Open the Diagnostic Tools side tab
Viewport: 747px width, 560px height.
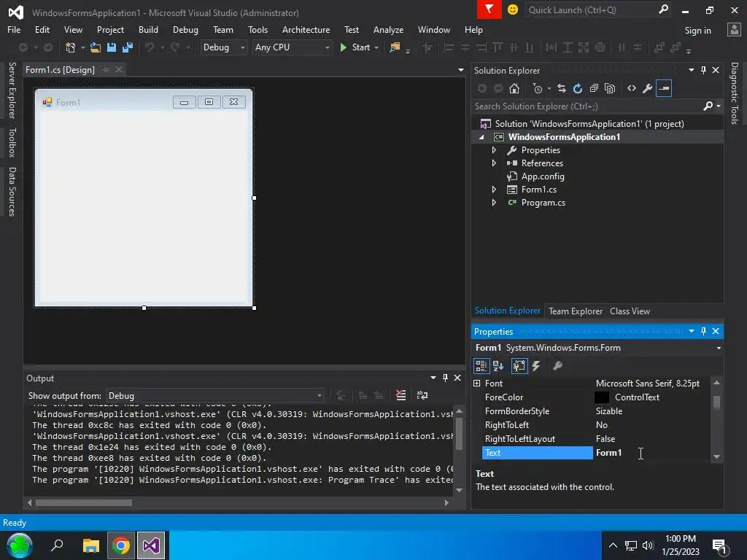[735, 93]
